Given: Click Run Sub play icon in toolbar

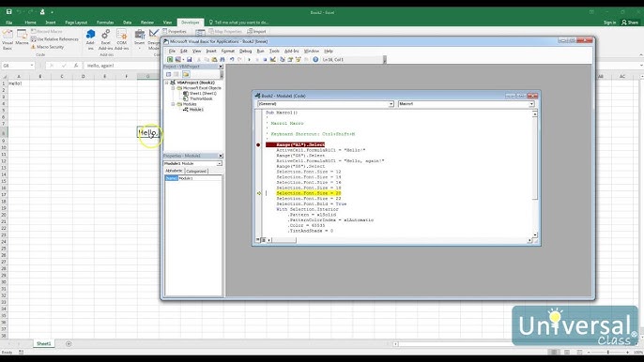Looking at the screenshot, I should [249, 59].
